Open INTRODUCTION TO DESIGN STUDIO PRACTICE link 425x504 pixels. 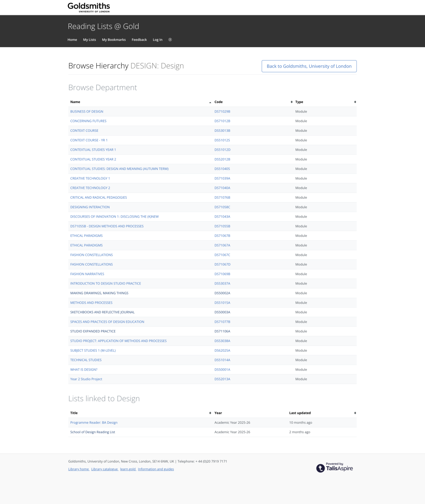point(105,284)
